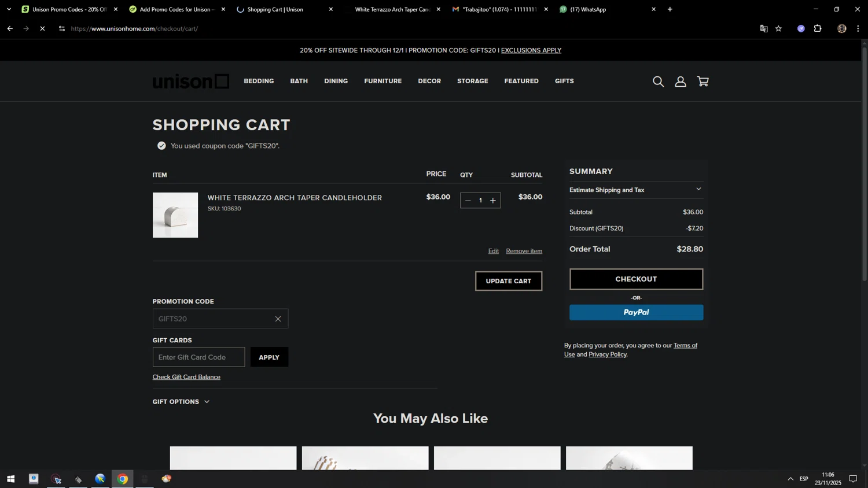
Task: Increase quantity with the plus button
Action: pos(493,201)
